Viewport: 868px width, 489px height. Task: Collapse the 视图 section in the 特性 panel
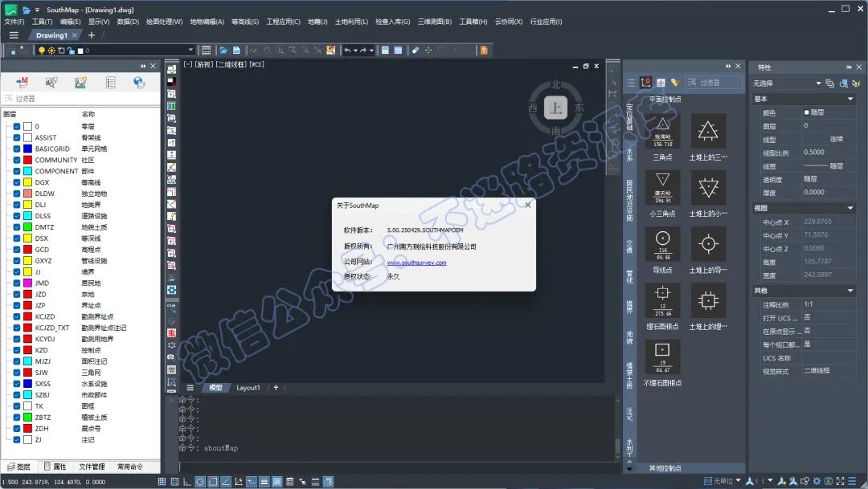pos(850,208)
